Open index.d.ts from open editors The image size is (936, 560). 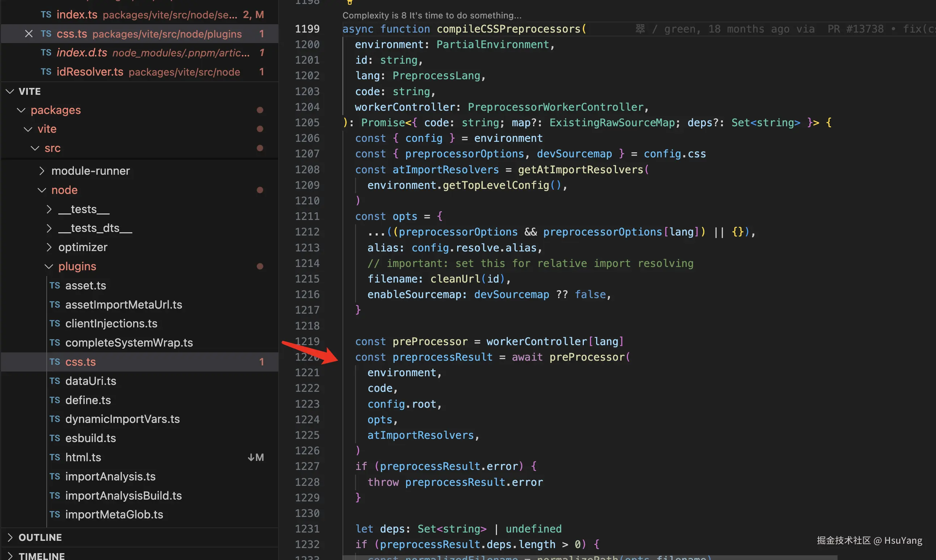coord(82,53)
